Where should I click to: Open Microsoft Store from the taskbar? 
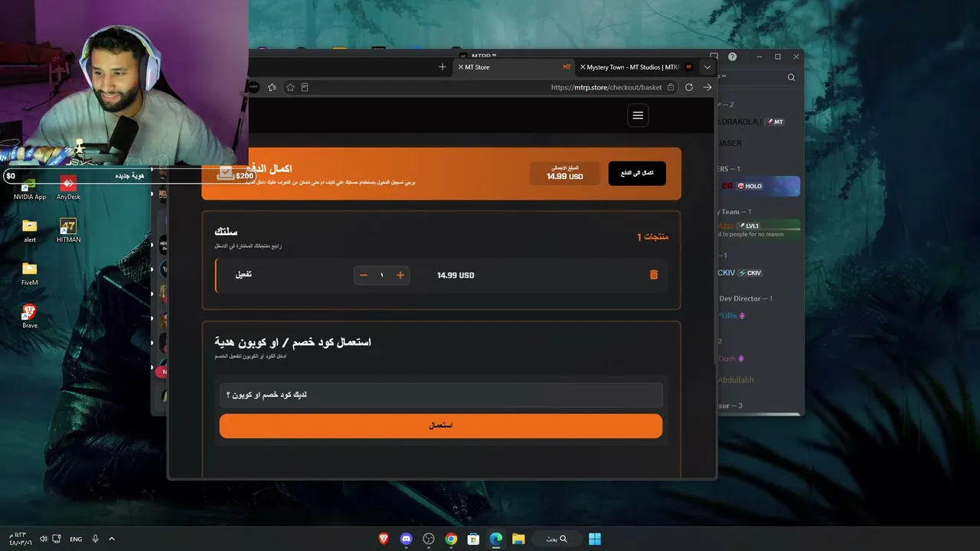474,539
